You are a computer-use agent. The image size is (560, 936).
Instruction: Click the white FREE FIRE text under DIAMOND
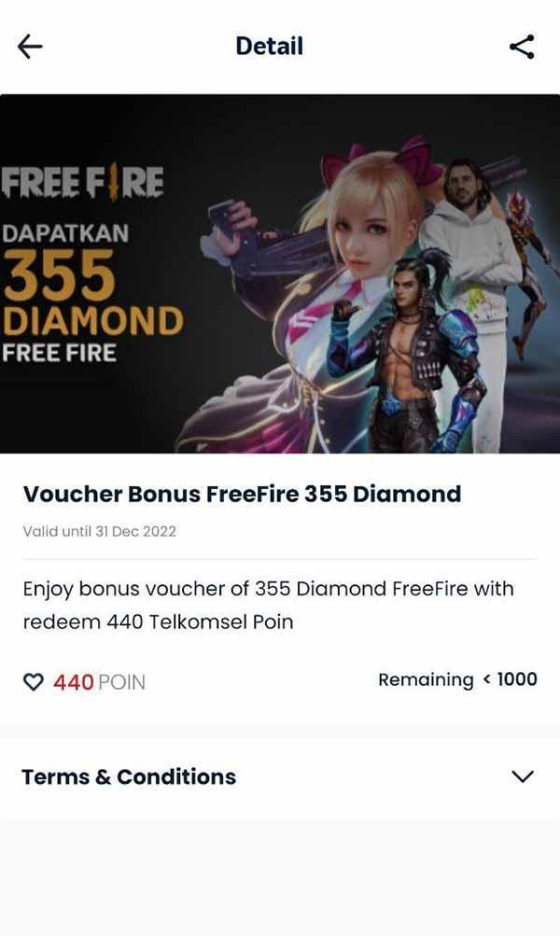tap(59, 353)
